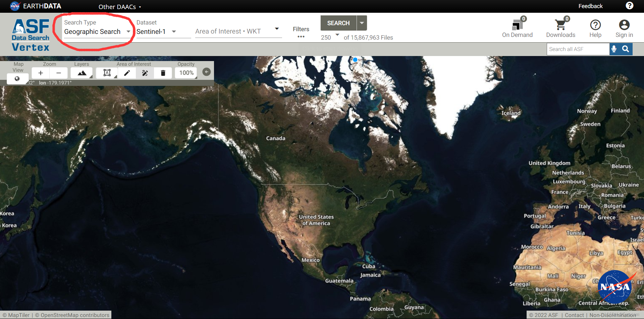Click the lon -179.1971° coordinate readout

tap(55, 83)
